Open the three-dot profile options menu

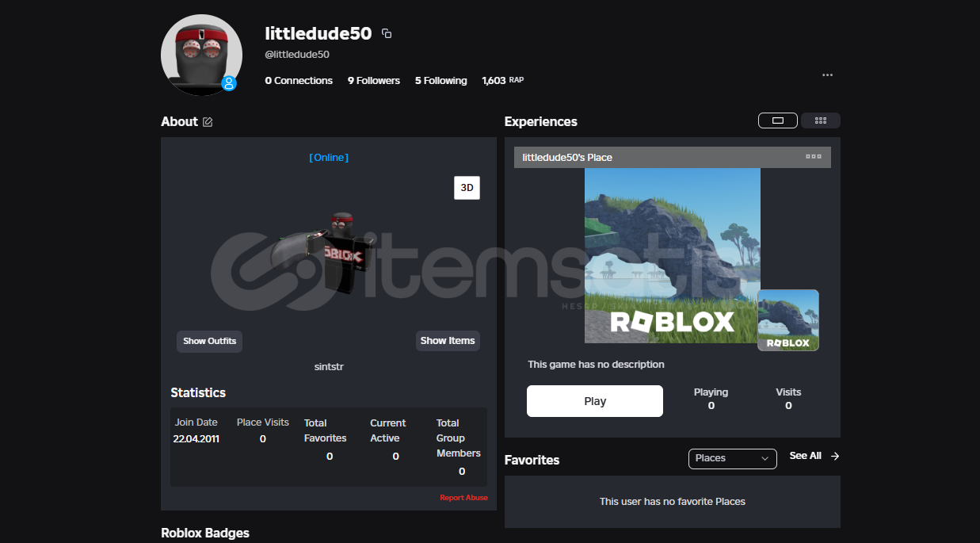827,75
